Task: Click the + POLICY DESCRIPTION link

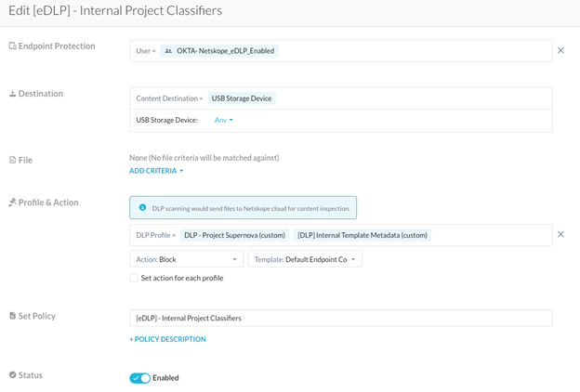Action: coord(167,339)
